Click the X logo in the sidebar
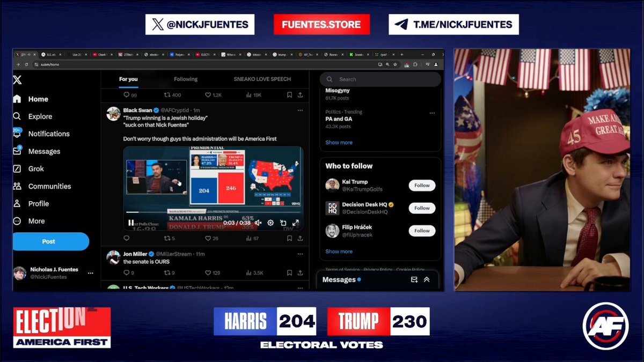Screen dimensions: 644x362 pos(18,80)
